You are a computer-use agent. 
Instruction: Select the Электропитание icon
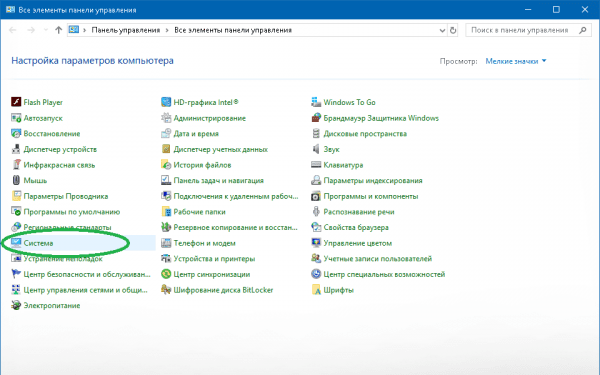(x=16, y=305)
